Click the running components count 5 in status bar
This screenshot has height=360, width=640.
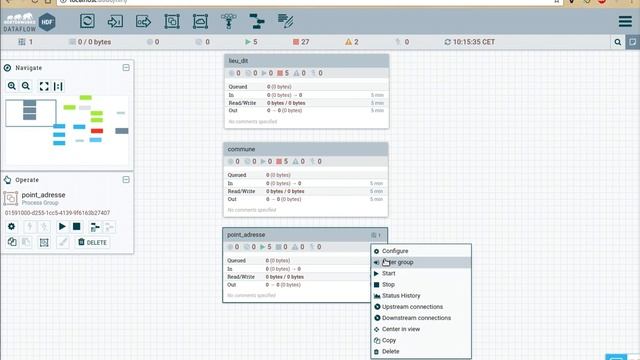(x=251, y=42)
